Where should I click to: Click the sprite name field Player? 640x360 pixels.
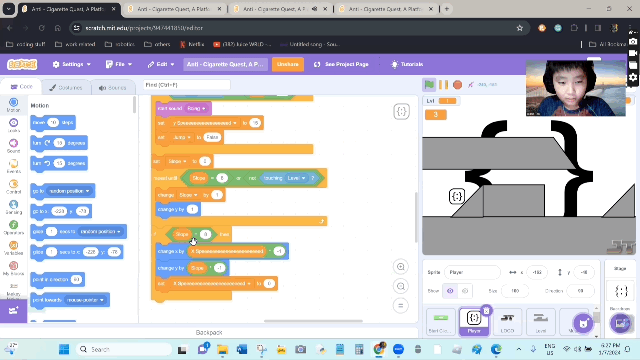tap(472, 272)
